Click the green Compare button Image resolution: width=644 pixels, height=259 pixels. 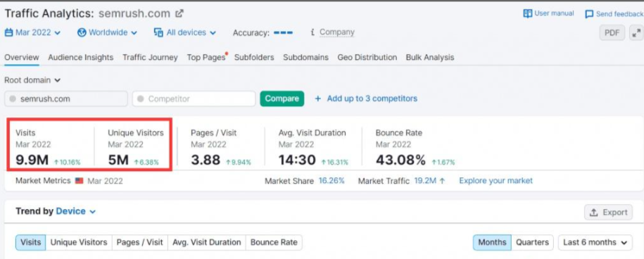[x=282, y=99]
